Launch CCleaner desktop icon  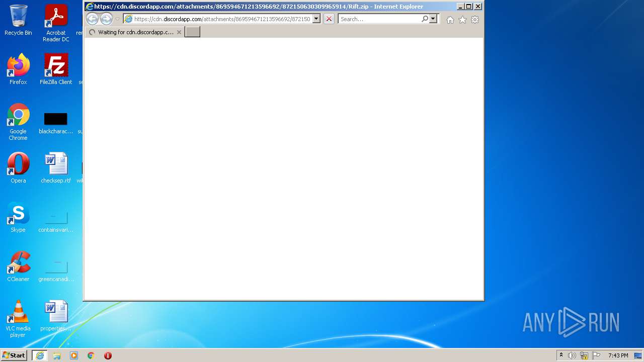(x=18, y=266)
